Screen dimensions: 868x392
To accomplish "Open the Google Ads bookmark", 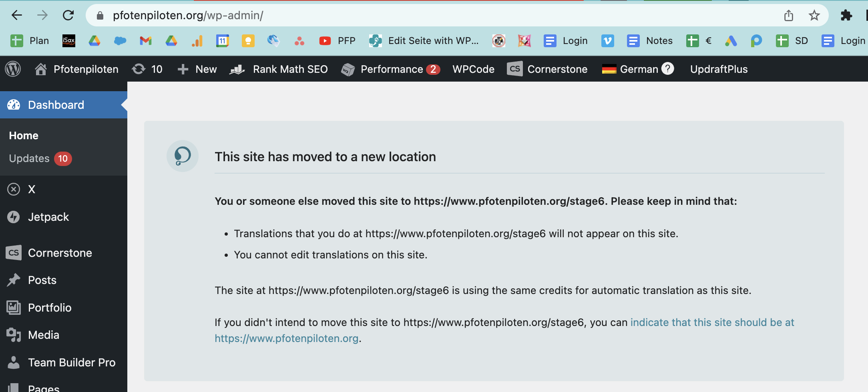I will click(x=731, y=41).
